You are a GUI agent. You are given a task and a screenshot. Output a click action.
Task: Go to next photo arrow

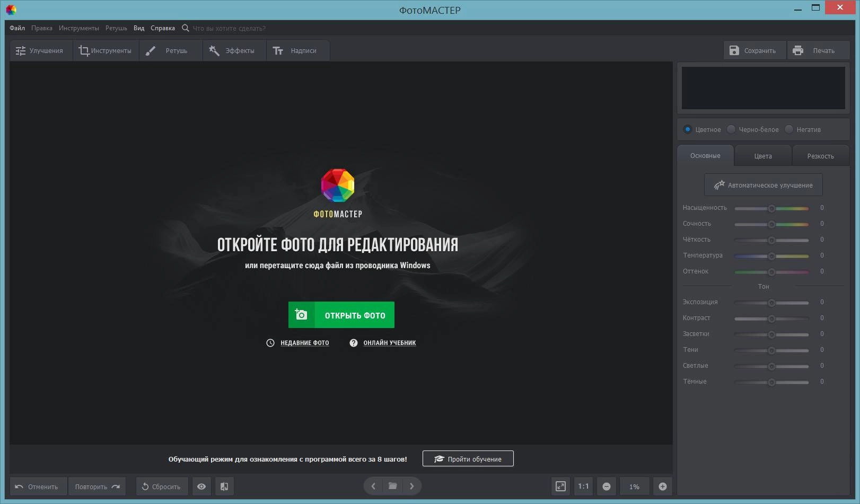click(x=412, y=486)
